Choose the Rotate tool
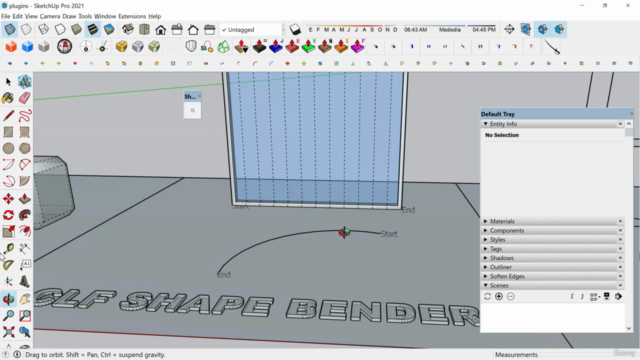The width and height of the screenshot is (640, 360). click(8, 215)
